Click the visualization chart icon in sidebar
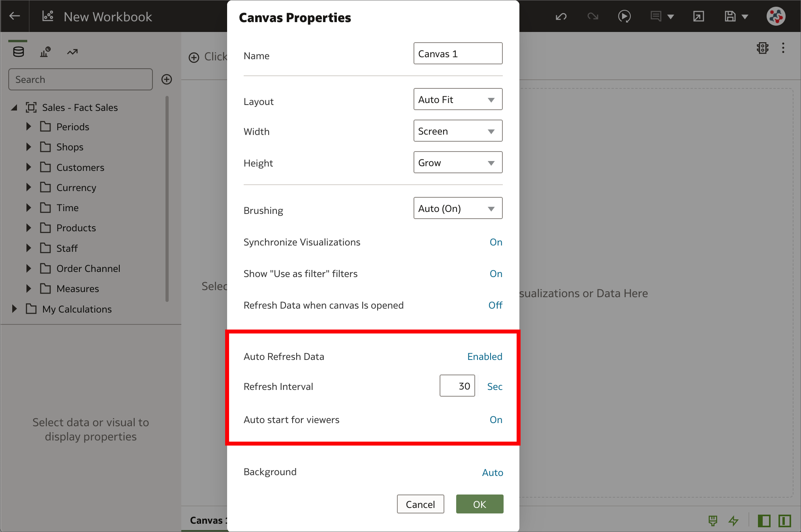This screenshot has width=801, height=532. 45,52
